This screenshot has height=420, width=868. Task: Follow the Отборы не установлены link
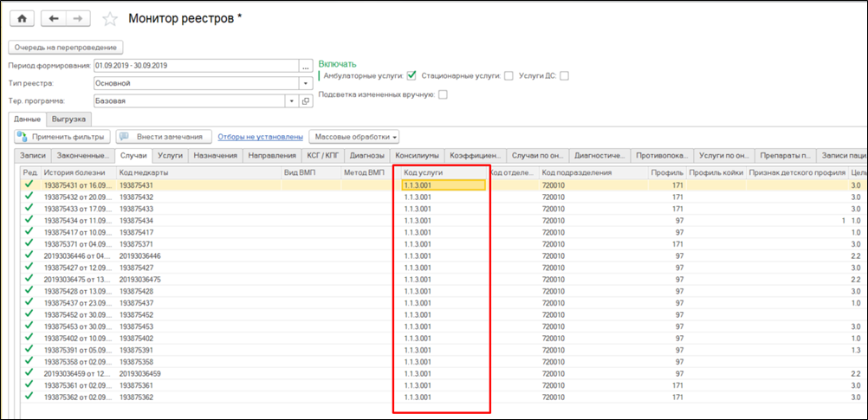(x=260, y=137)
